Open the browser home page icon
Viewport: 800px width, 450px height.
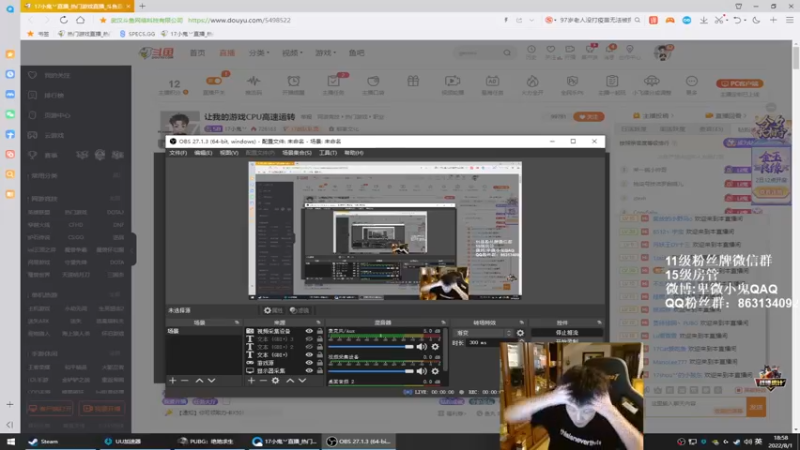[81, 20]
